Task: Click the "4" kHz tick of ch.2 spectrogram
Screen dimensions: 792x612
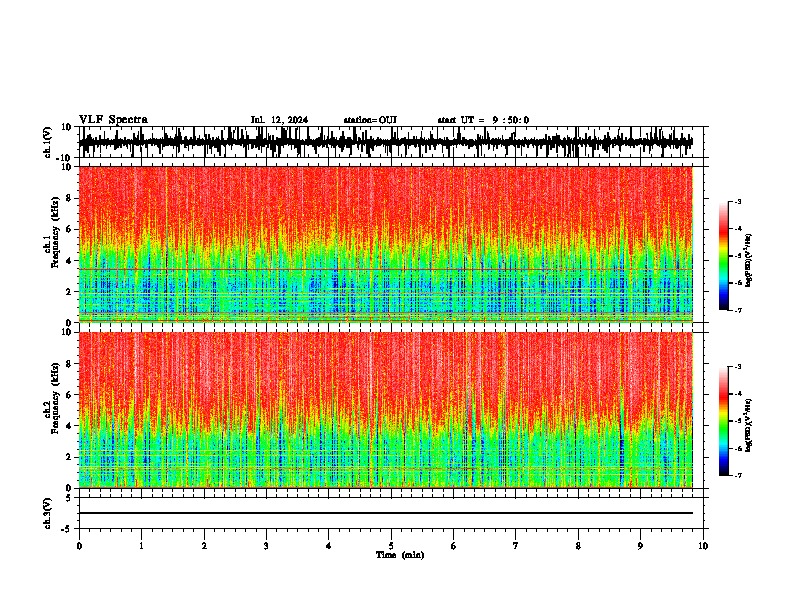Action: (69, 426)
